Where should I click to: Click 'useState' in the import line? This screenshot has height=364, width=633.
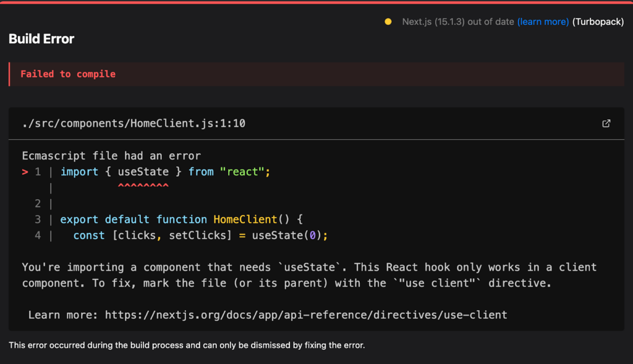point(143,172)
